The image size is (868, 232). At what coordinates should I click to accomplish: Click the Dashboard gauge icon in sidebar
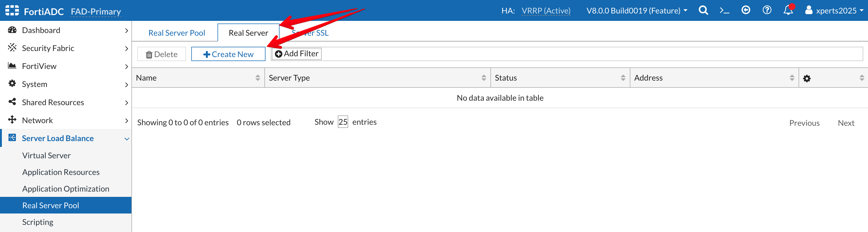(x=12, y=30)
